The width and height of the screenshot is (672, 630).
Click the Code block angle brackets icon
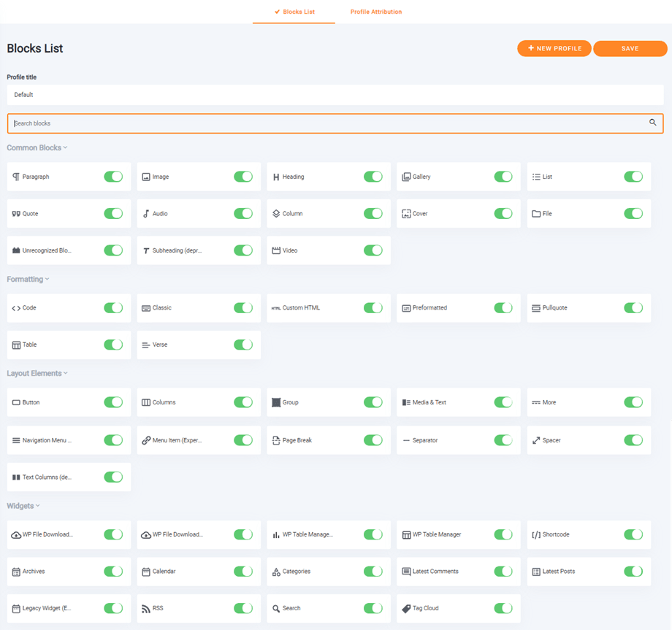(x=16, y=308)
